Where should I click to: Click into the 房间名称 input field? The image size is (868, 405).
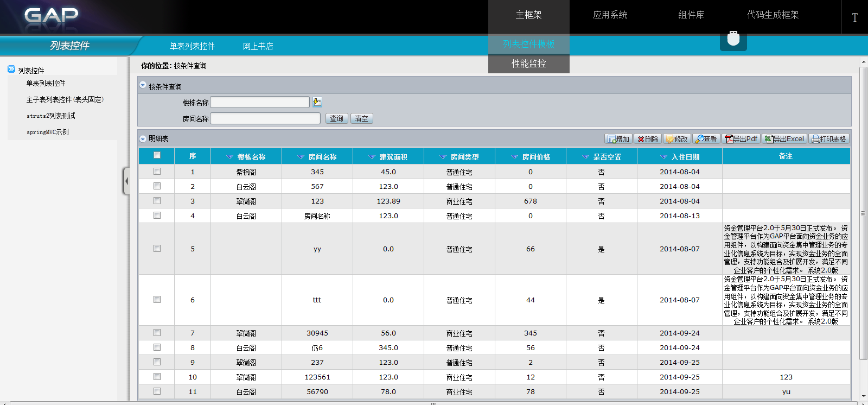coord(265,118)
